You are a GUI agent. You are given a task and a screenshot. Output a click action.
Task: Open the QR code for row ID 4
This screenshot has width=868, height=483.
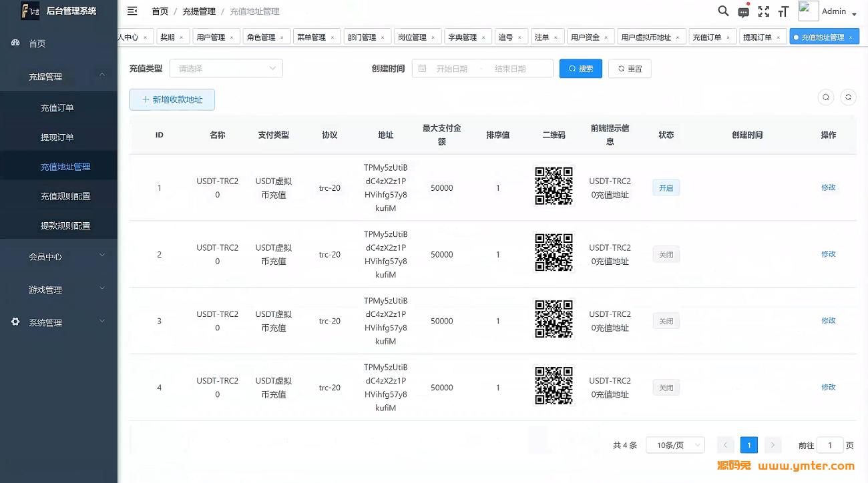tap(554, 386)
